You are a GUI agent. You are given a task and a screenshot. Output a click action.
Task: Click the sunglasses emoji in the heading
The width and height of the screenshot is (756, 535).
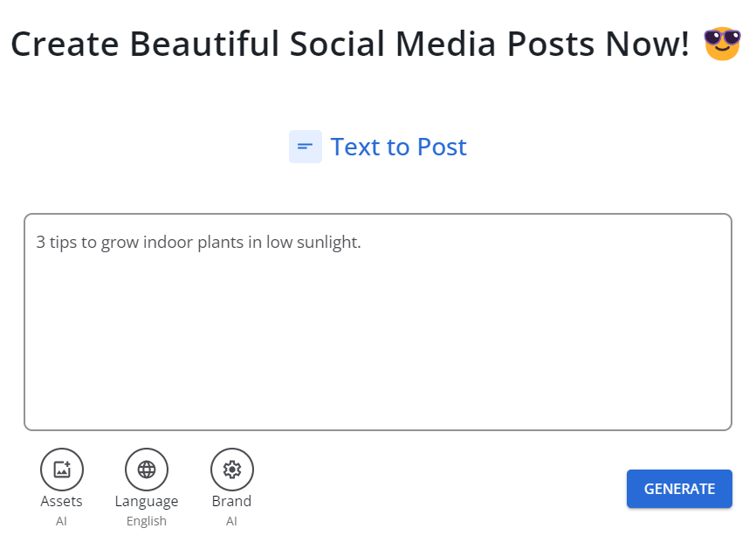point(722,44)
